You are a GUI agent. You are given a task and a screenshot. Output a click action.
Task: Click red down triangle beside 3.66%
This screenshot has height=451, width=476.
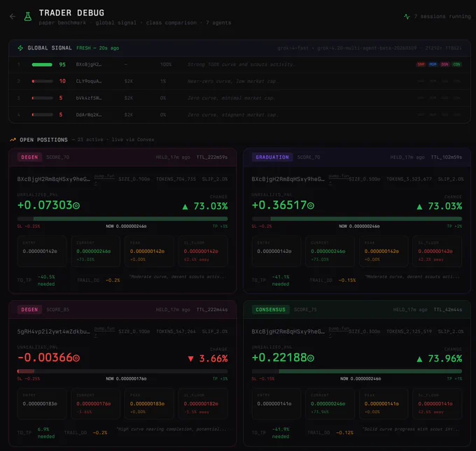(x=190, y=359)
